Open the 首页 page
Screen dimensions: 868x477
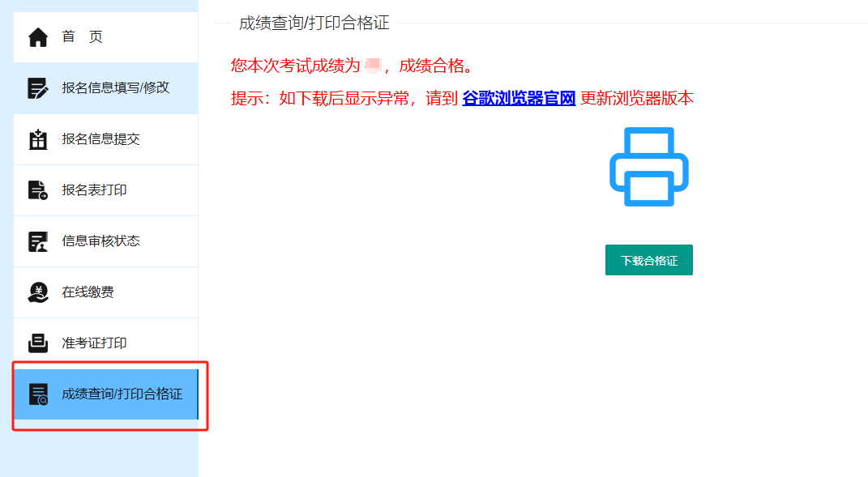point(81,36)
